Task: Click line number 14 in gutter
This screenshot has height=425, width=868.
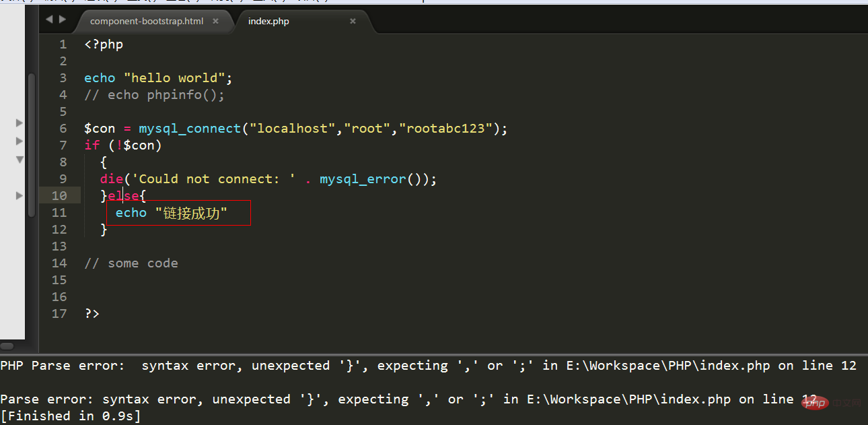Action: 59,263
